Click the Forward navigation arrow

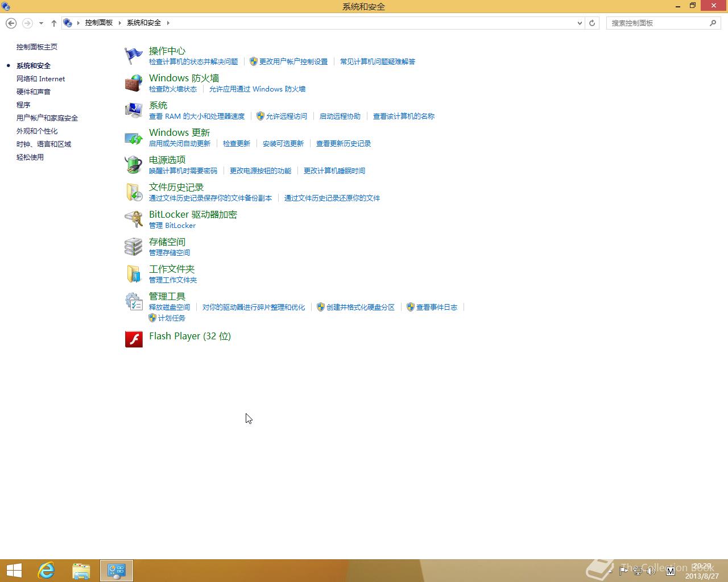pos(27,23)
